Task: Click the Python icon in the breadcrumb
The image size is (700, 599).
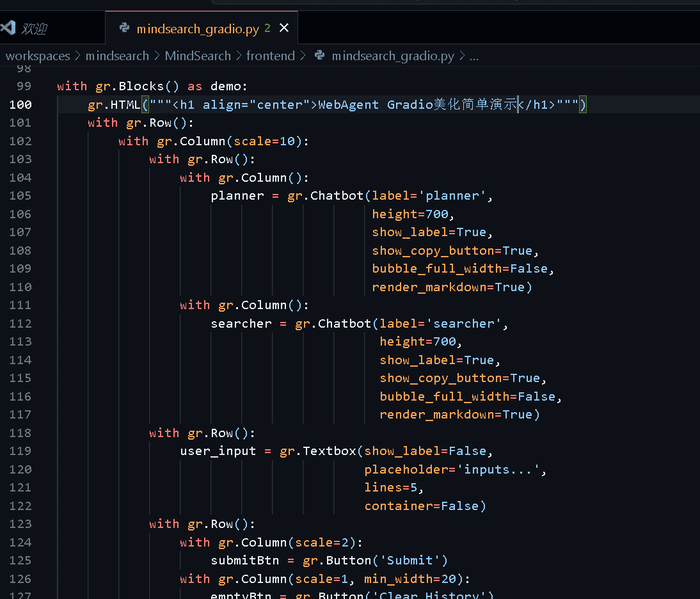Action: tap(320, 55)
